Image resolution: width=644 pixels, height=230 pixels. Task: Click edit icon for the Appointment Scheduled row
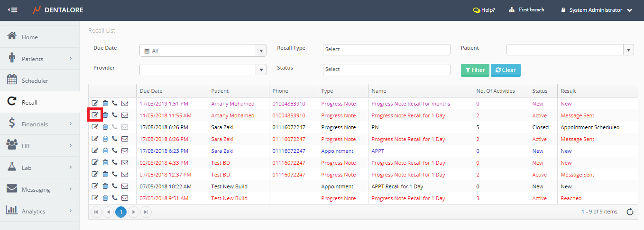tap(95, 127)
